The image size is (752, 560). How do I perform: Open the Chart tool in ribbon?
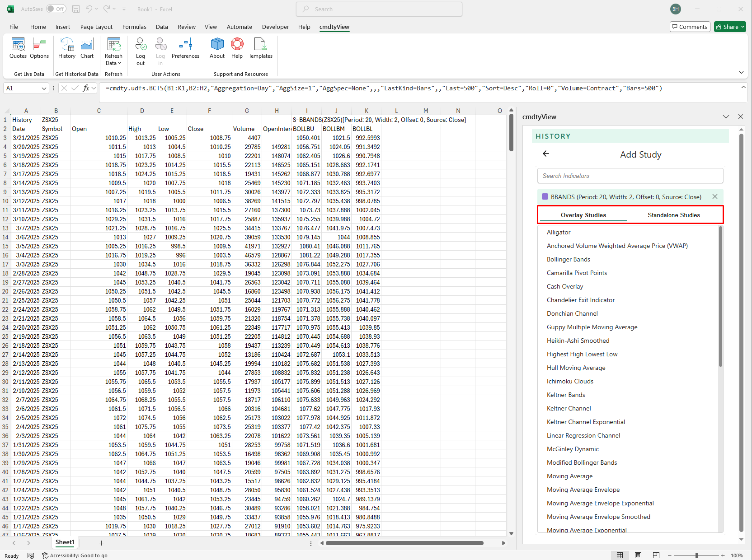[x=87, y=48]
